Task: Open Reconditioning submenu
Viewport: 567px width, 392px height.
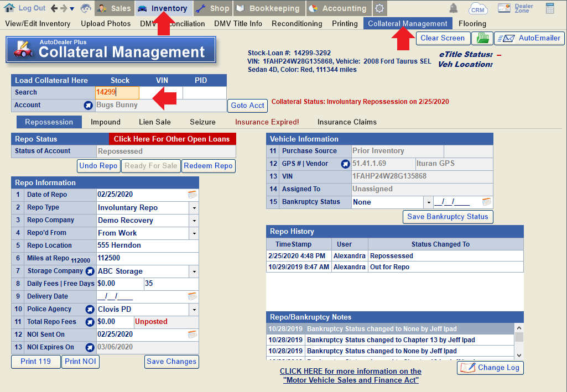Action: (x=297, y=24)
